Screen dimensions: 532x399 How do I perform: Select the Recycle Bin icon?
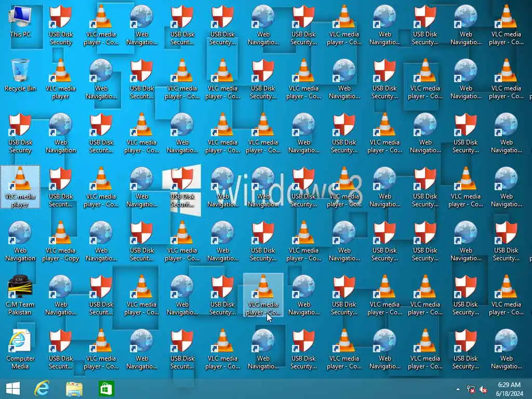pyautogui.click(x=20, y=75)
